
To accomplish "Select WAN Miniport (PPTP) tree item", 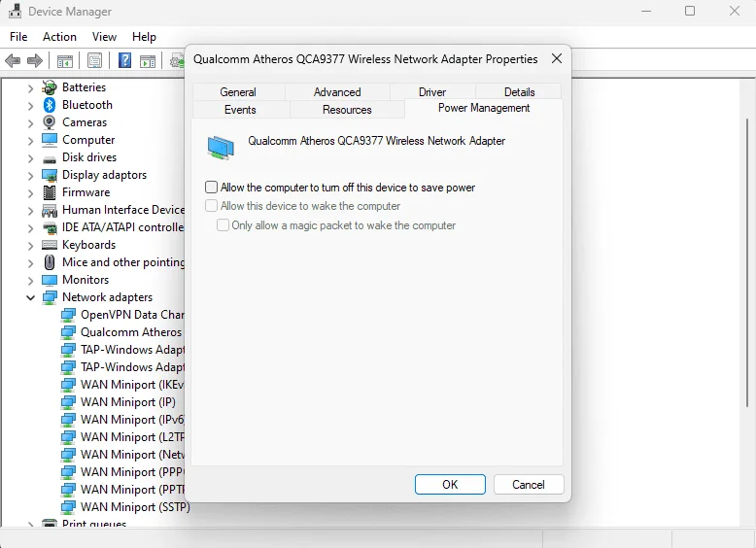I will pos(131,490).
